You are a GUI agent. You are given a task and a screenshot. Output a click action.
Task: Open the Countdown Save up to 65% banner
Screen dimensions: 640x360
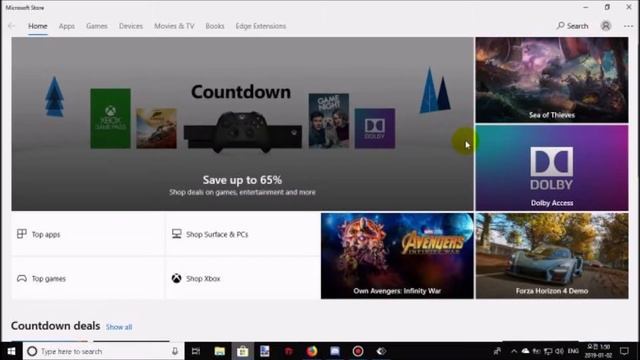[x=242, y=124]
